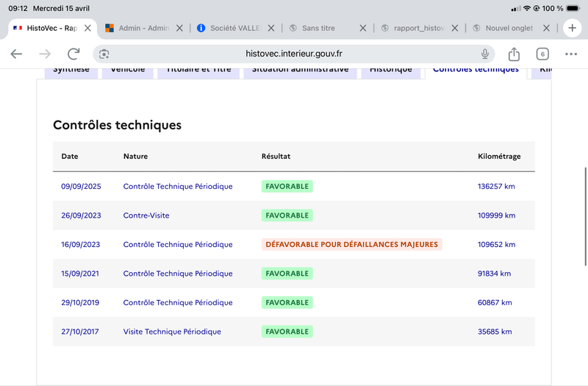The width and height of the screenshot is (588, 386).
Task: Tap the camera search icon in address bar
Action: tap(104, 54)
